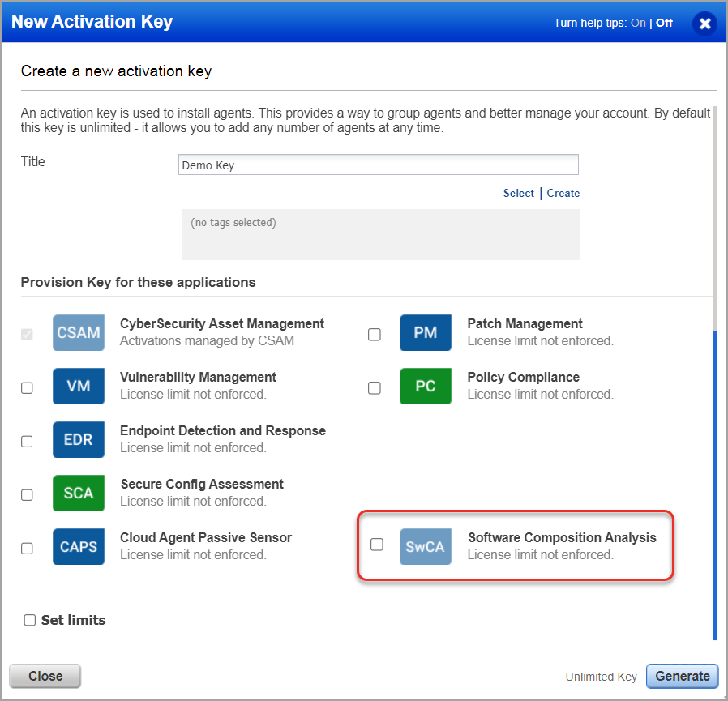Click the Software Composition Analysis label
This screenshot has width=728, height=701.
tap(562, 537)
